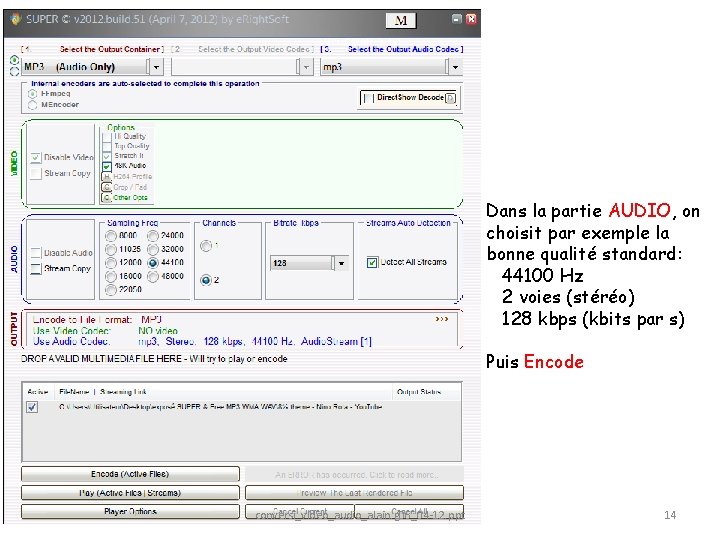Screen dimensions: 720x540
Task: Toggle the video Stream Copy checkbox
Action: 36,174
